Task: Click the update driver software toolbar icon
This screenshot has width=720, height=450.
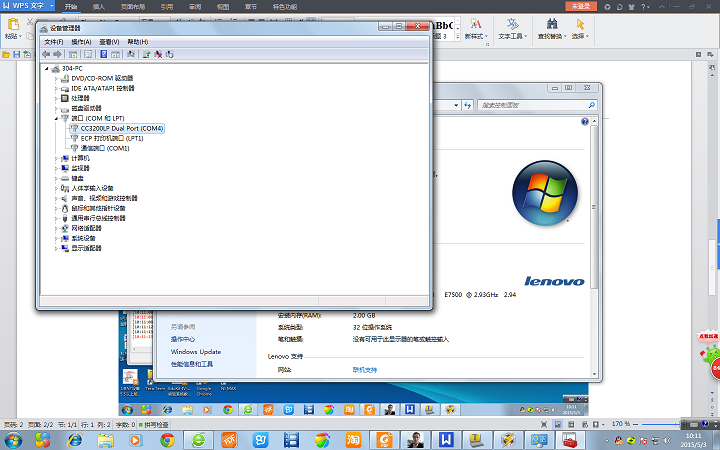Action: pos(146,54)
